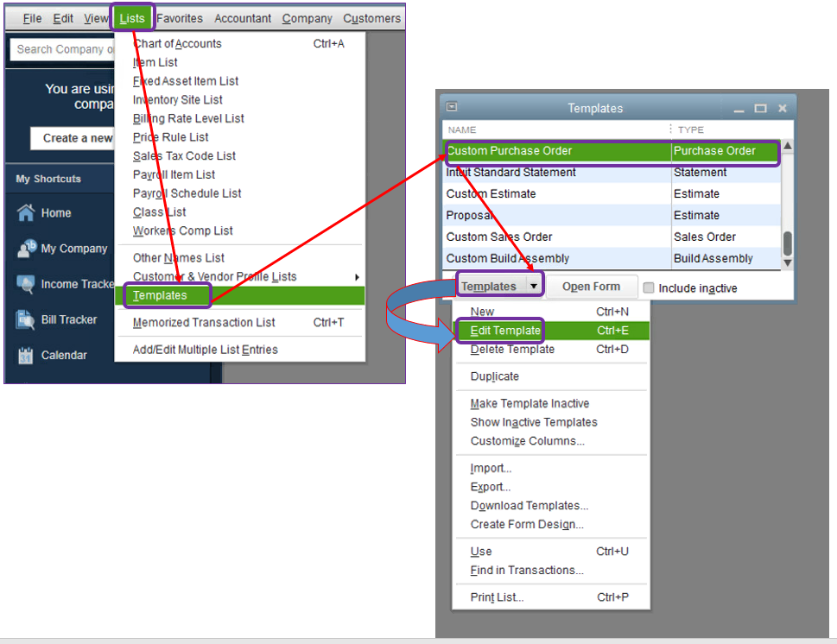Screen dimensions: 837x644
Task: Select the Custom Purchase Order row
Action: [x=612, y=151]
